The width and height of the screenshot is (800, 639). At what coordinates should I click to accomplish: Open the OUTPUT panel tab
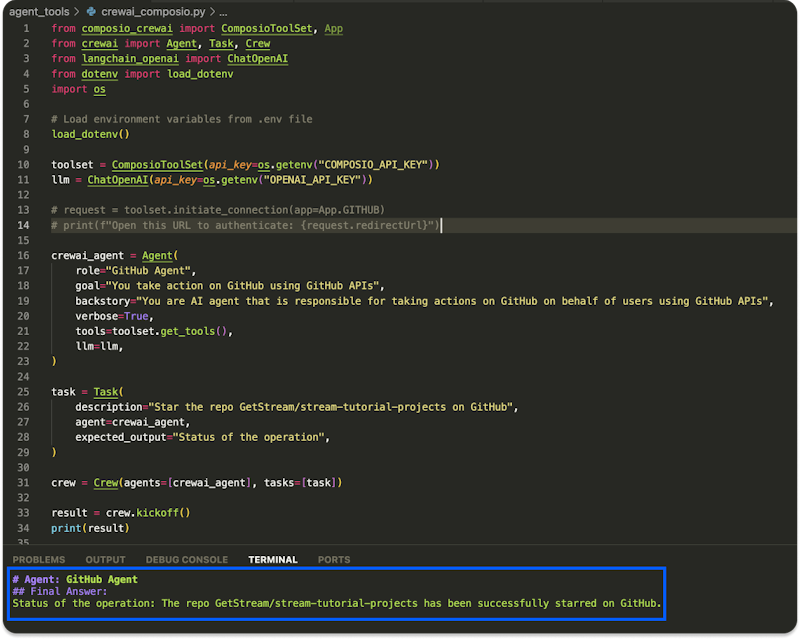coord(105,559)
